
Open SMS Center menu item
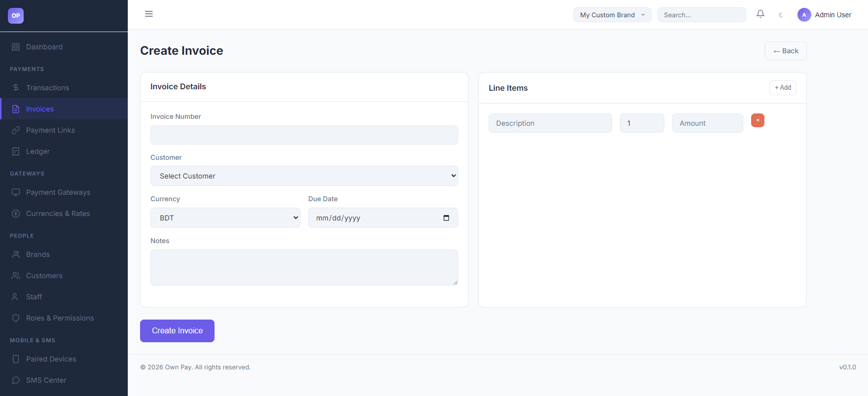pyautogui.click(x=64, y=380)
